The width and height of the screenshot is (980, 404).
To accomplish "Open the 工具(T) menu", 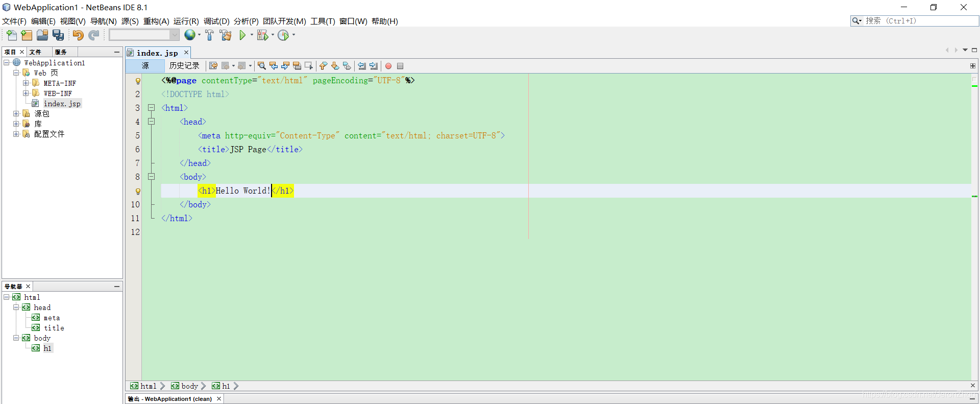I will 323,21.
